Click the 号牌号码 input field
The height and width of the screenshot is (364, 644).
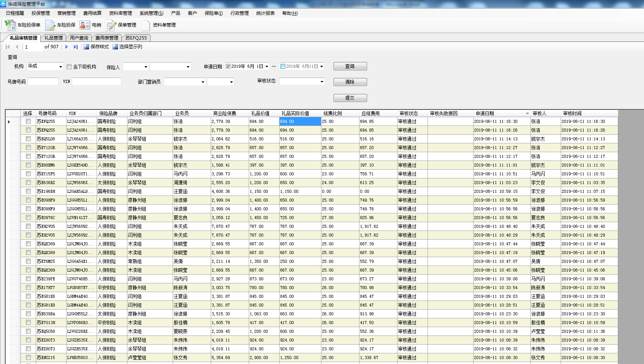43,82
